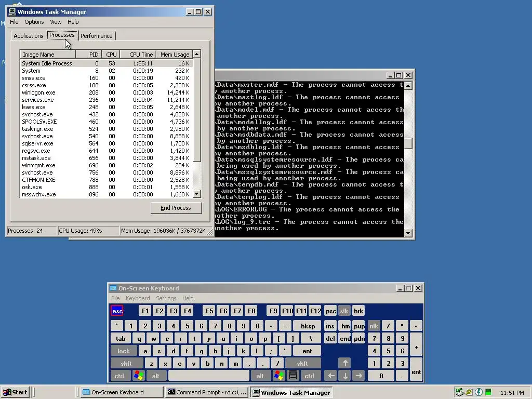Sort processes by CPU Time column

(x=138, y=54)
